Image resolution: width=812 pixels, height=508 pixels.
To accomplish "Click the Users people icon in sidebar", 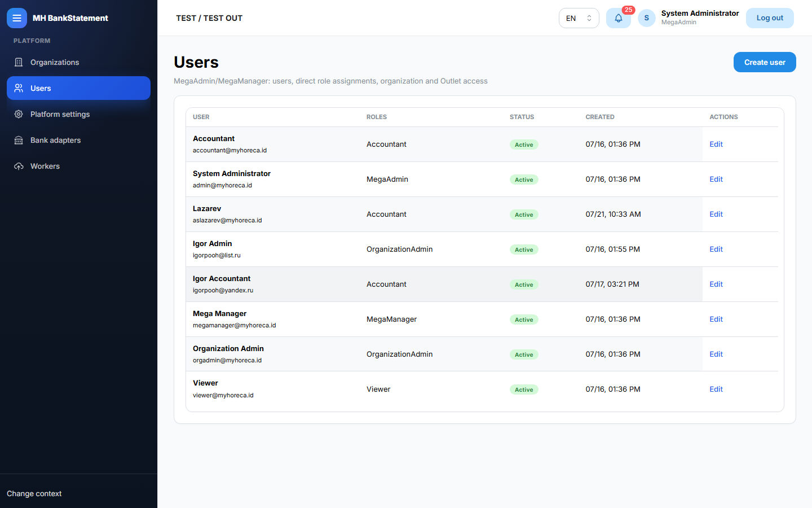I will click(19, 88).
